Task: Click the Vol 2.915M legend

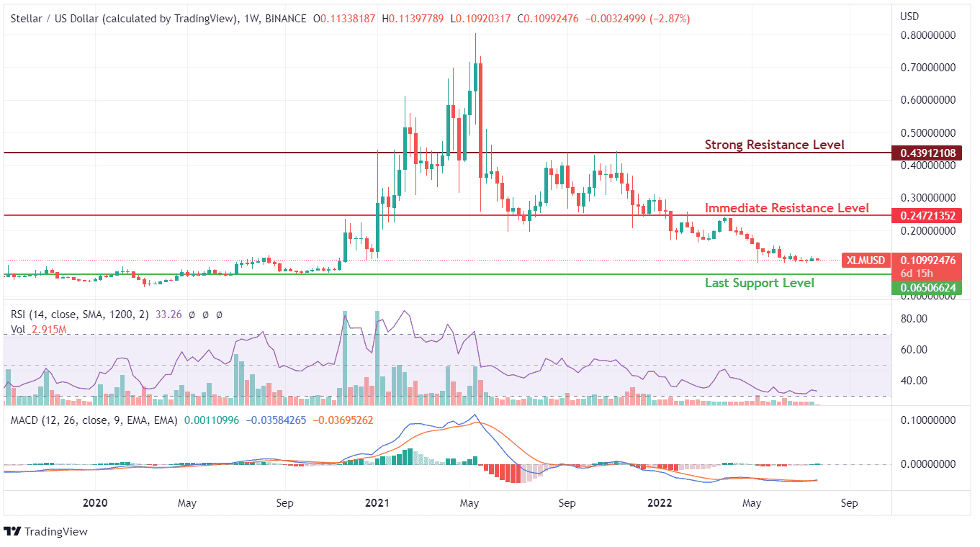Action: pyautogui.click(x=38, y=329)
